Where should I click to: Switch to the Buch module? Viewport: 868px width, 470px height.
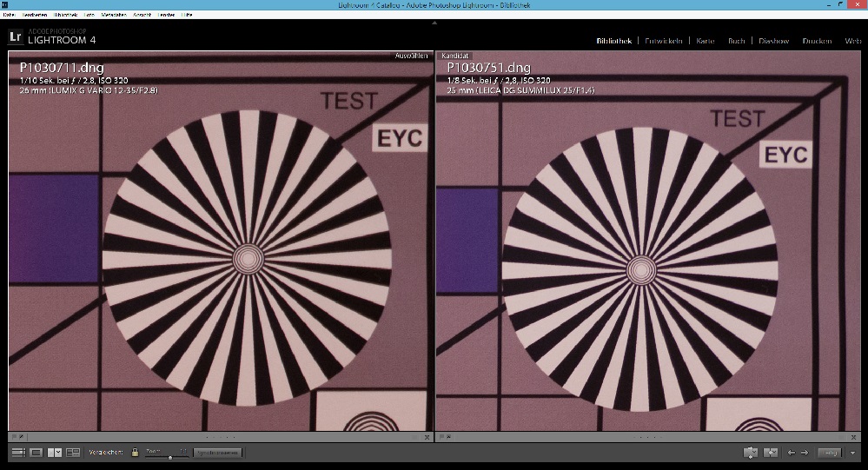click(x=736, y=41)
